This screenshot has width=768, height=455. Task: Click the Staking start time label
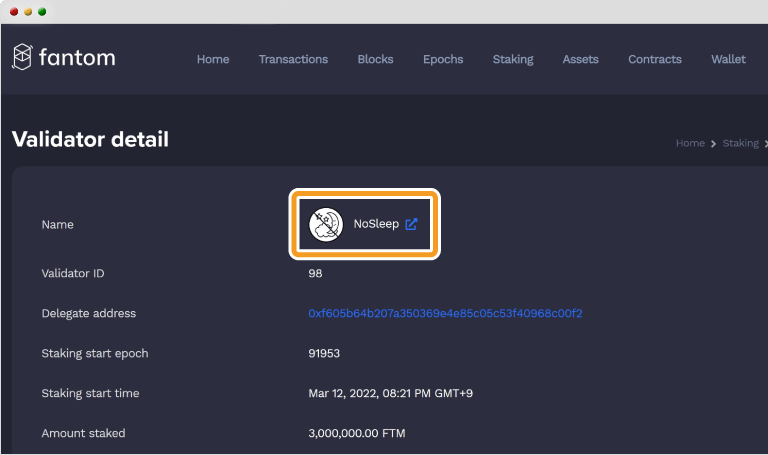pyautogui.click(x=90, y=393)
